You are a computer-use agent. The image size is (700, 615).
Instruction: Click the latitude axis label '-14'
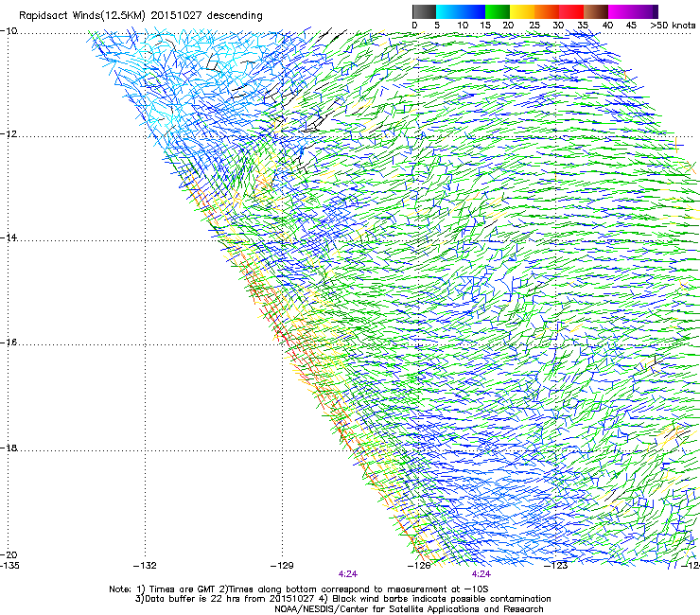click(9, 237)
